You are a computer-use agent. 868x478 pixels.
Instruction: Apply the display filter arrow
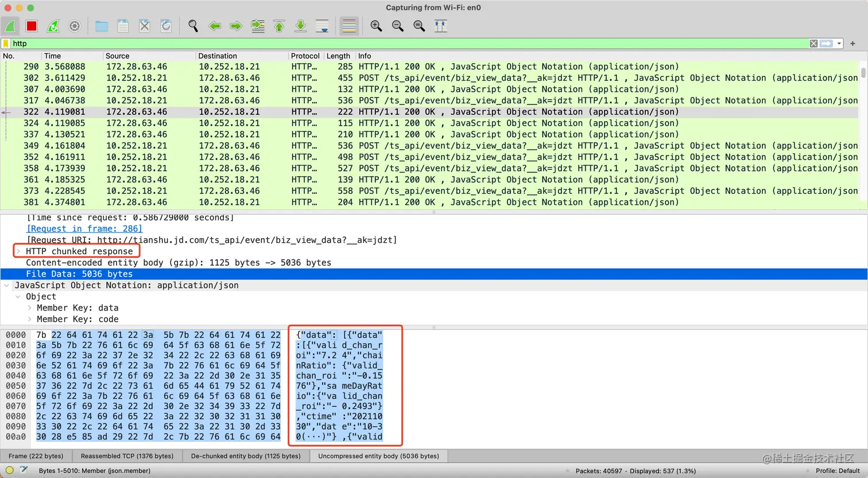coord(826,44)
